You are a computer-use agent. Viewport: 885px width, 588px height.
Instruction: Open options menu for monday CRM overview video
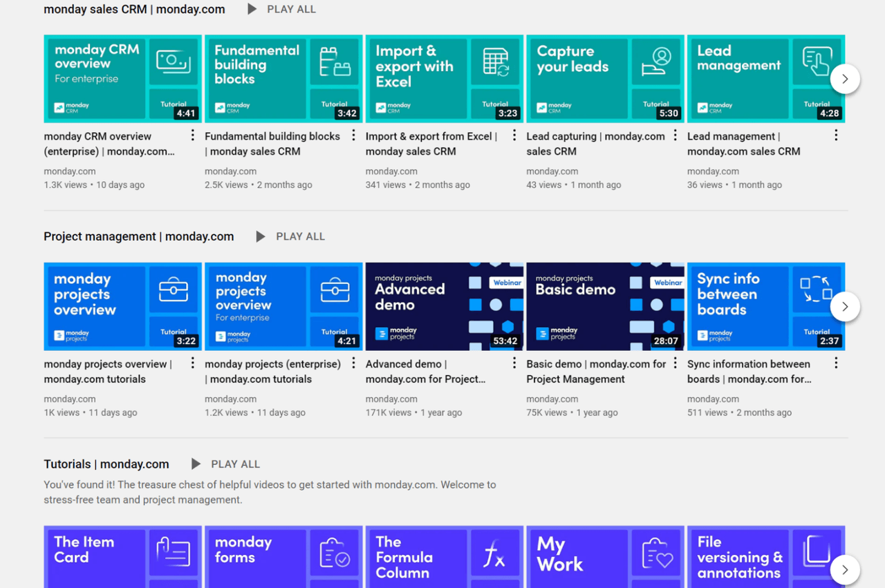(193, 135)
